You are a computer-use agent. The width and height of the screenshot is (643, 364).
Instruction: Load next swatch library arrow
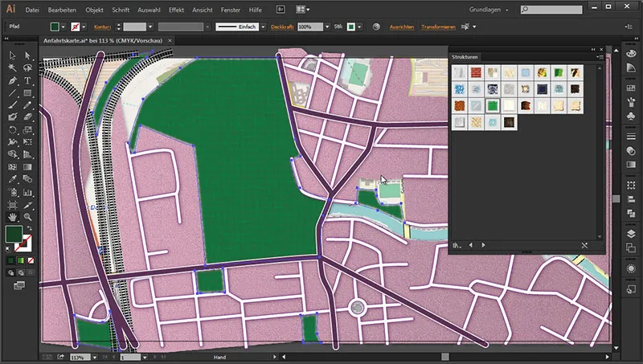484,245
